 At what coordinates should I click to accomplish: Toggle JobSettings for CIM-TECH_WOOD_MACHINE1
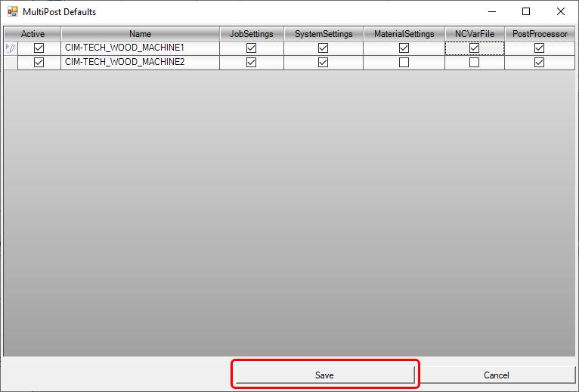pos(252,48)
